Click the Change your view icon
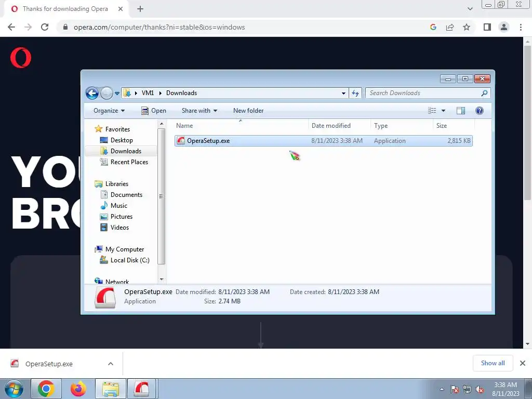 (x=432, y=111)
